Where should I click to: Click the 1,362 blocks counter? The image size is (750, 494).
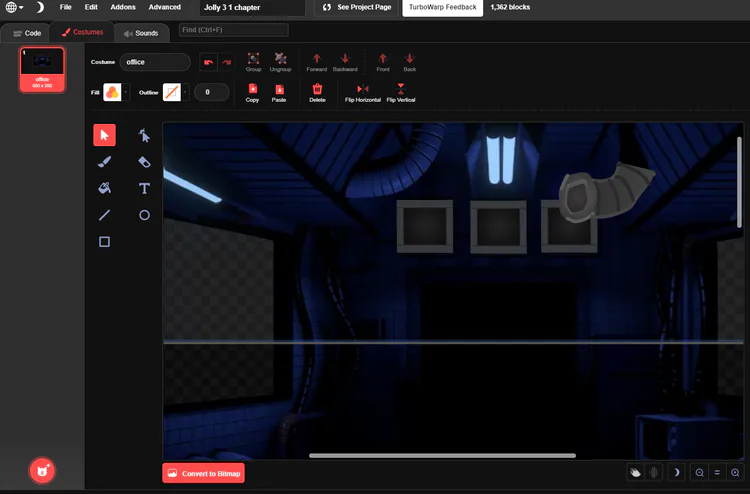[510, 7]
